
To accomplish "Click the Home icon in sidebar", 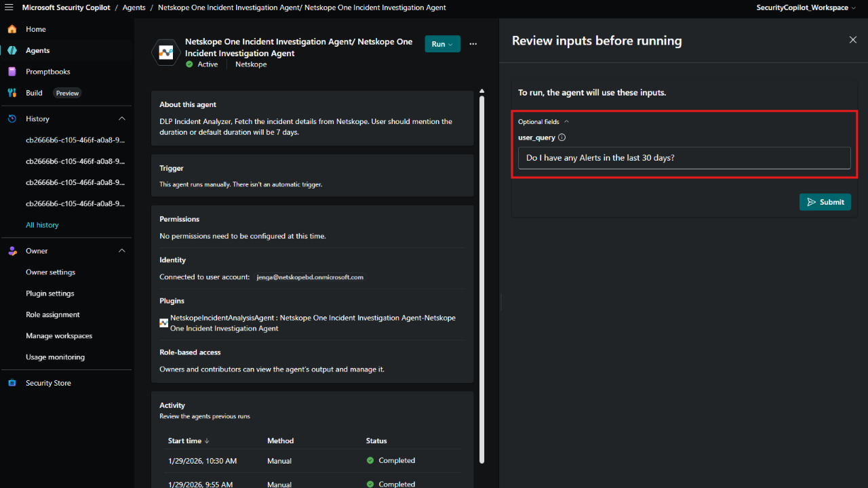I will [x=12, y=29].
